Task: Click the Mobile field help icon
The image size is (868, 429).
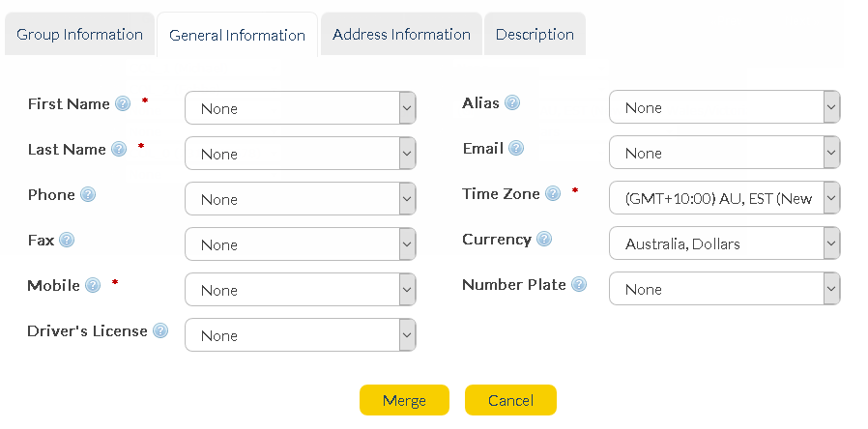Action: [93, 285]
